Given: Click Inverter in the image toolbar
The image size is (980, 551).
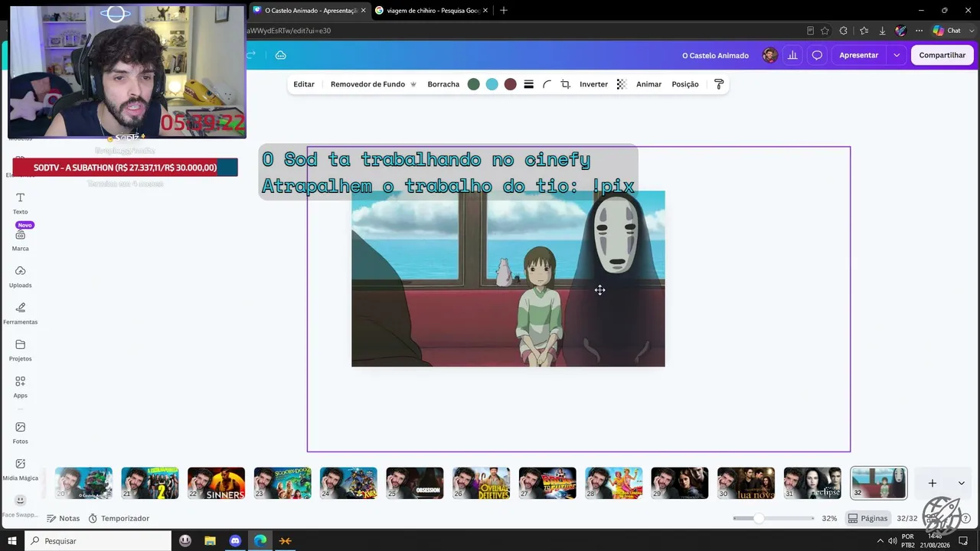Looking at the screenshot, I should click(593, 84).
